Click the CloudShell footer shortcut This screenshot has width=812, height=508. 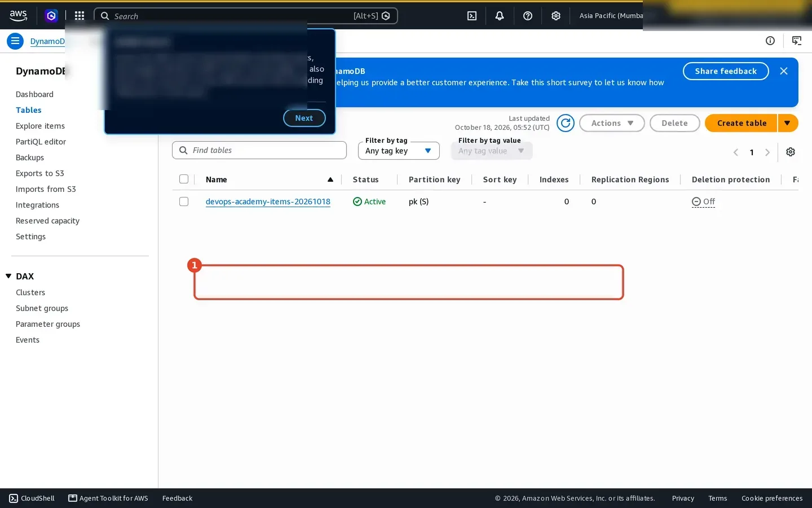tap(32, 498)
